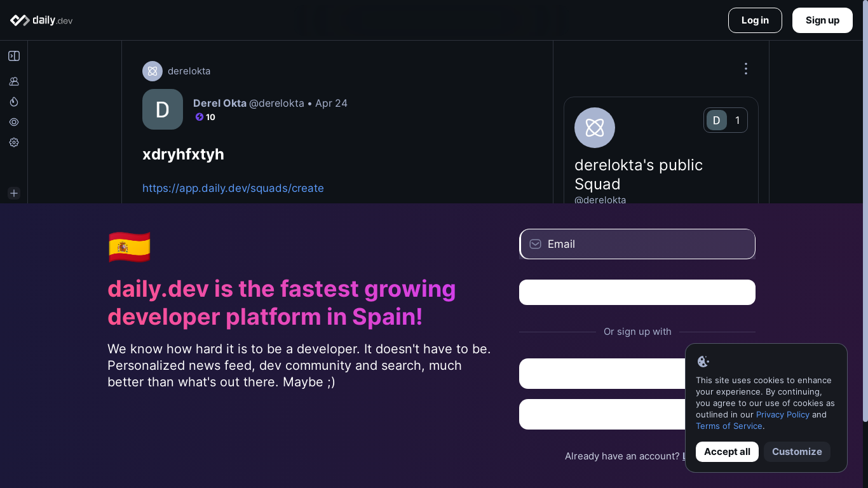868x488 pixels.
Task: Click the envelope icon in Email field
Action: coord(536,244)
